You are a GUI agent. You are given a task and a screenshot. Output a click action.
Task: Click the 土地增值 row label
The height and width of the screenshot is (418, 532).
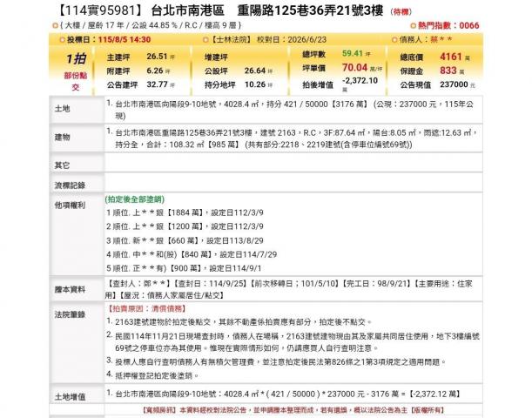pos(70,396)
